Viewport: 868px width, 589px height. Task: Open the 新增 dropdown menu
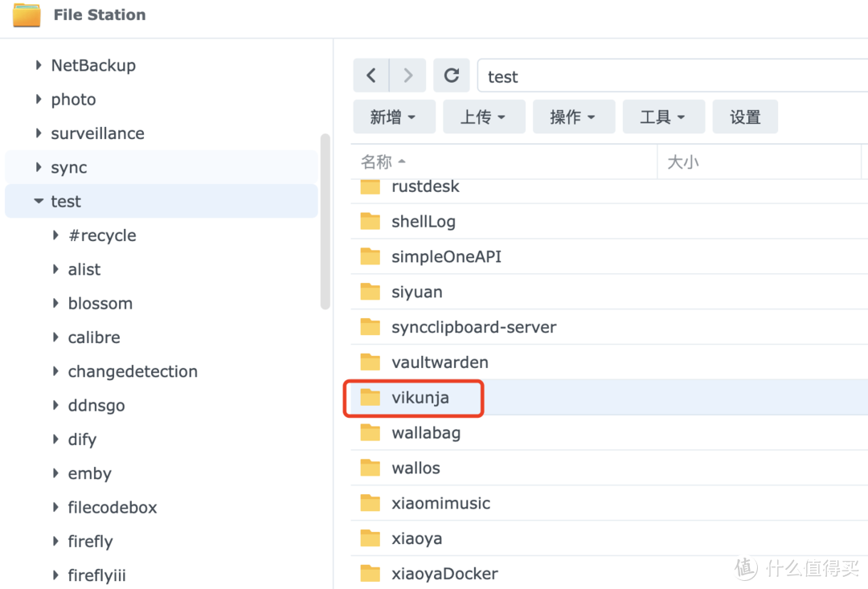[x=393, y=117]
